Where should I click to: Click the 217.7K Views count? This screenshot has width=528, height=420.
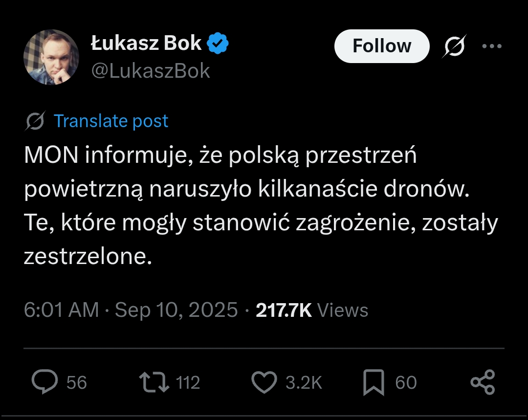pyautogui.click(x=312, y=310)
